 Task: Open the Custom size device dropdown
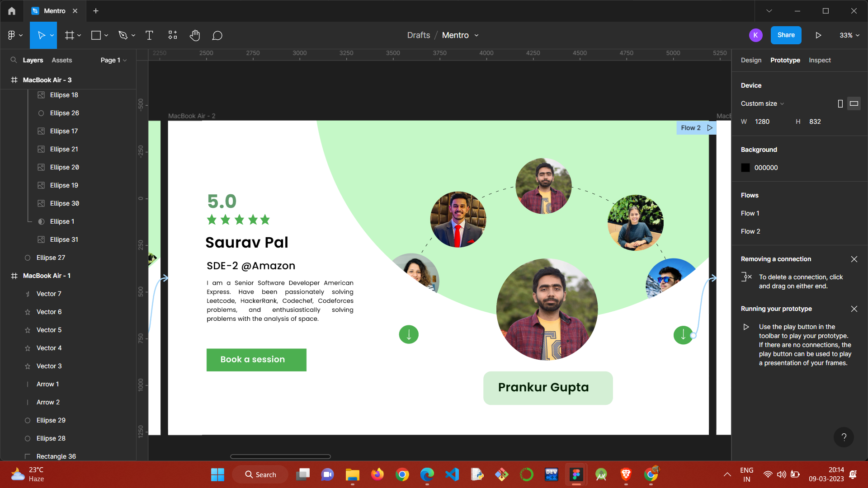(762, 103)
